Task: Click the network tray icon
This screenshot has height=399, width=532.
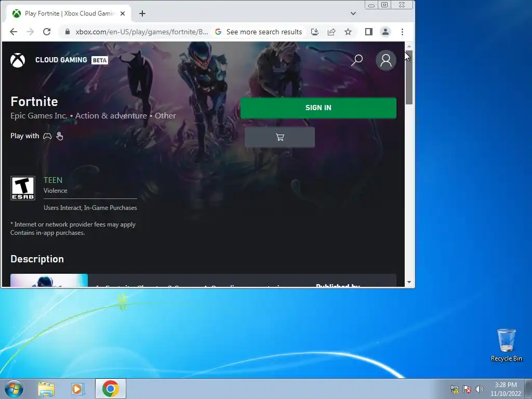Action: point(454,389)
